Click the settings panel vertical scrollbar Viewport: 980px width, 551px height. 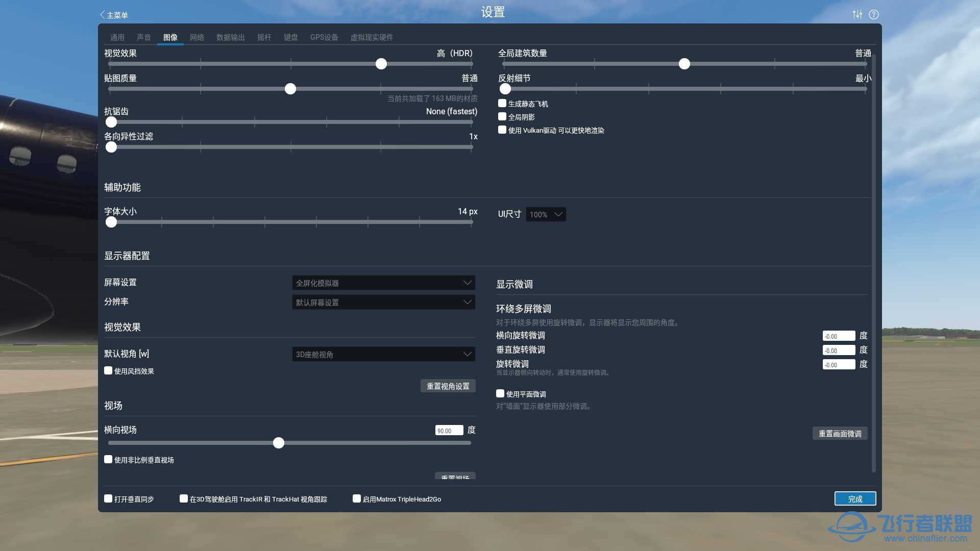point(874,263)
